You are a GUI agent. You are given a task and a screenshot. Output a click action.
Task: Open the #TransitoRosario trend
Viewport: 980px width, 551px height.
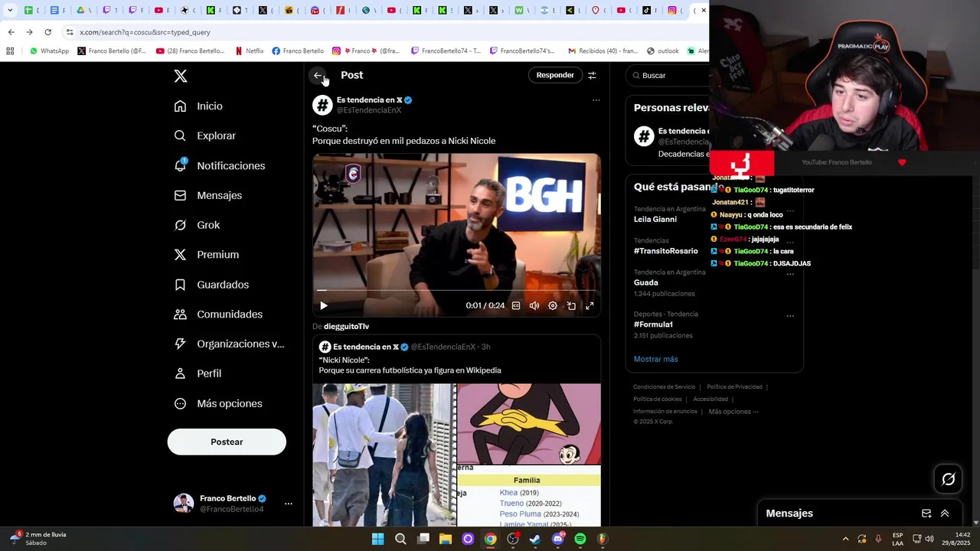(x=665, y=251)
